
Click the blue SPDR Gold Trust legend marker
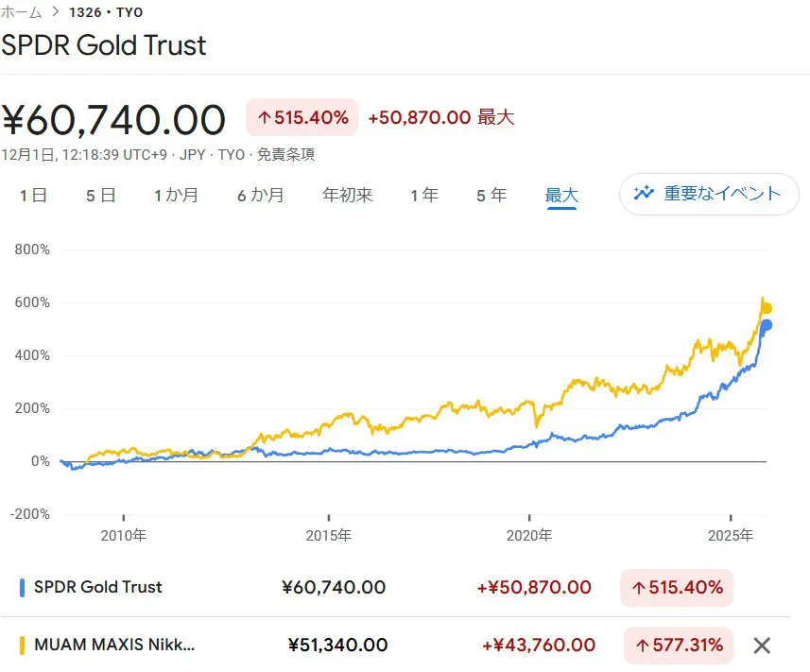tap(22, 587)
